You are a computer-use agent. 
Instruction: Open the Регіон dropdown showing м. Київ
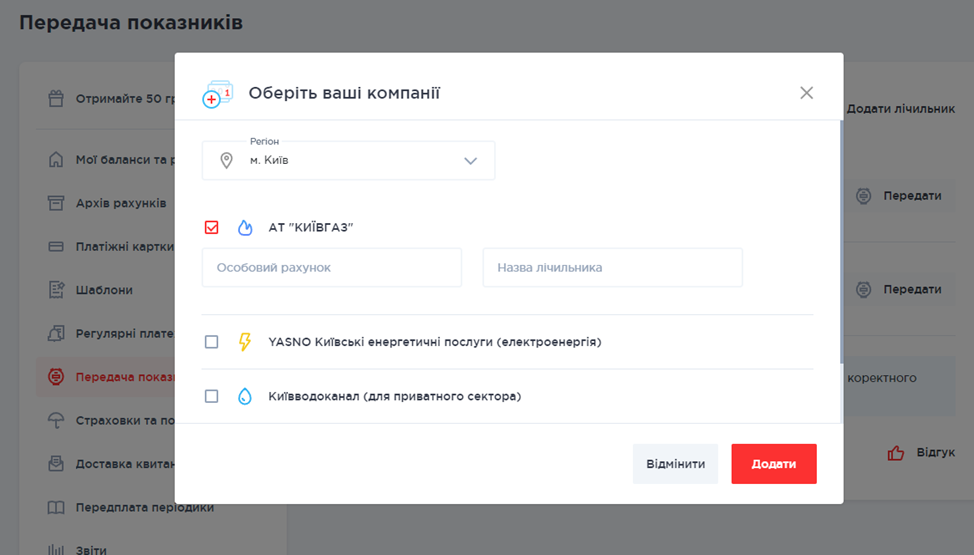click(348, 160)
